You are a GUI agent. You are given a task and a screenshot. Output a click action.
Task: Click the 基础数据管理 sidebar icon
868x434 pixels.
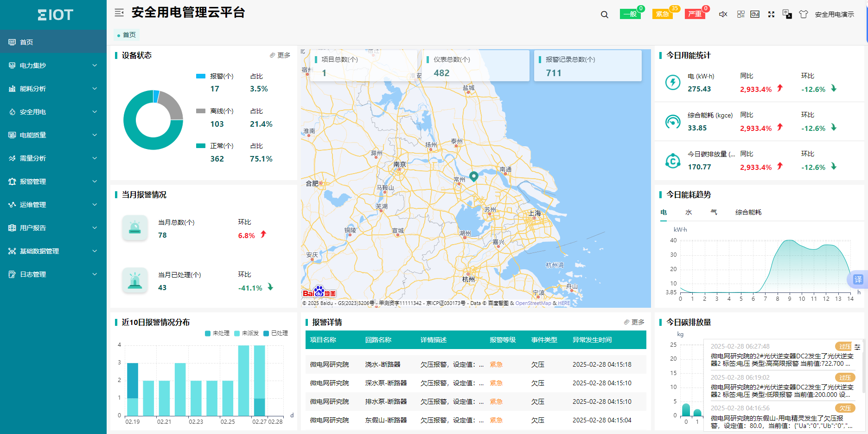pos(12,251)
